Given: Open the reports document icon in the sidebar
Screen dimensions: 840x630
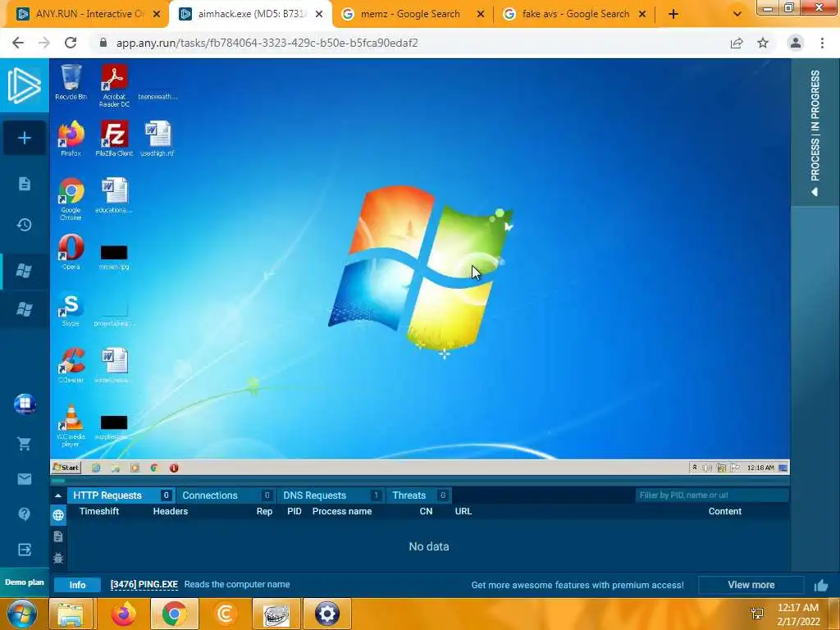Looking at the screenshot, I should (24, 184).
